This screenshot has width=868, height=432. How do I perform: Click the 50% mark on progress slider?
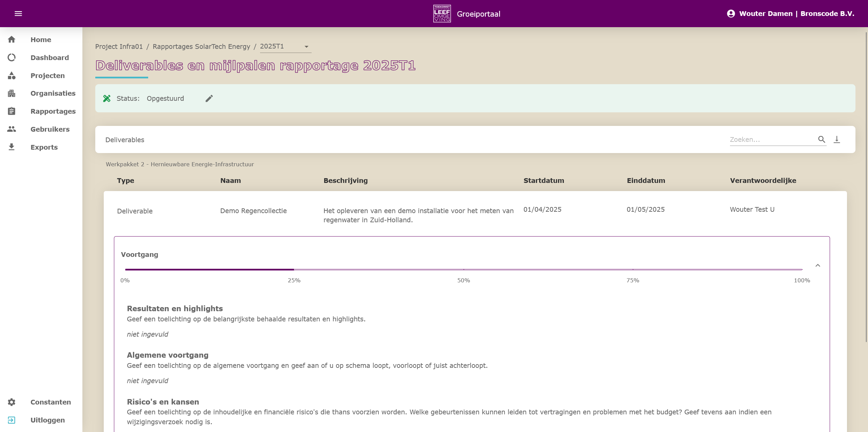click(463, 269)
